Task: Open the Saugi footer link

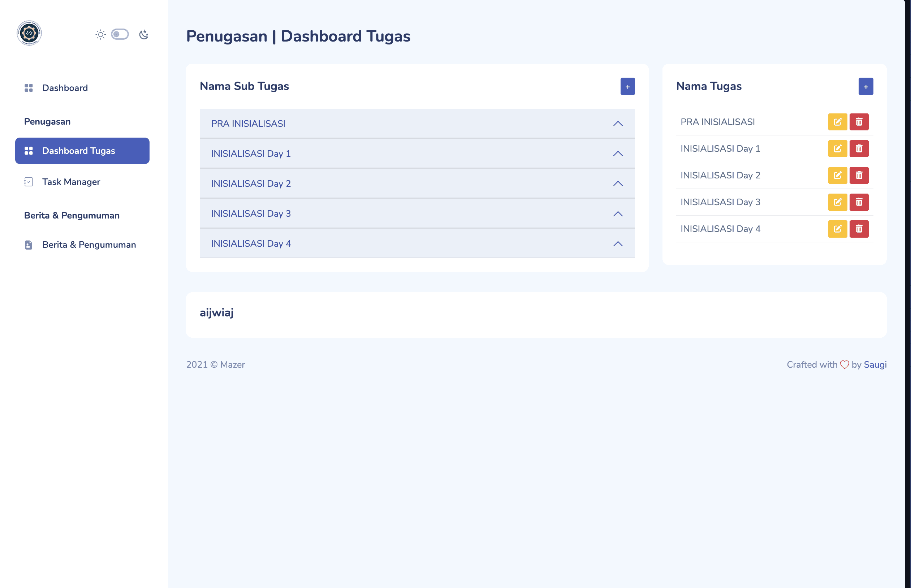Action: 875,365
